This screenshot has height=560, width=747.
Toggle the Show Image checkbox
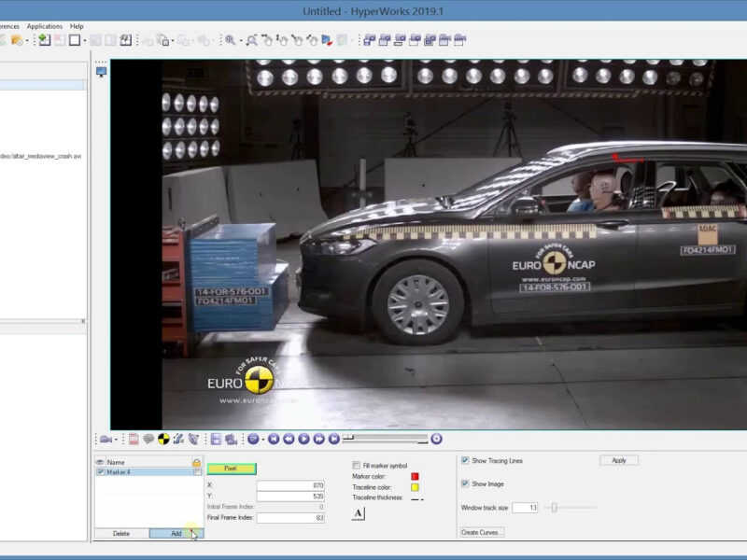(465, 483)
